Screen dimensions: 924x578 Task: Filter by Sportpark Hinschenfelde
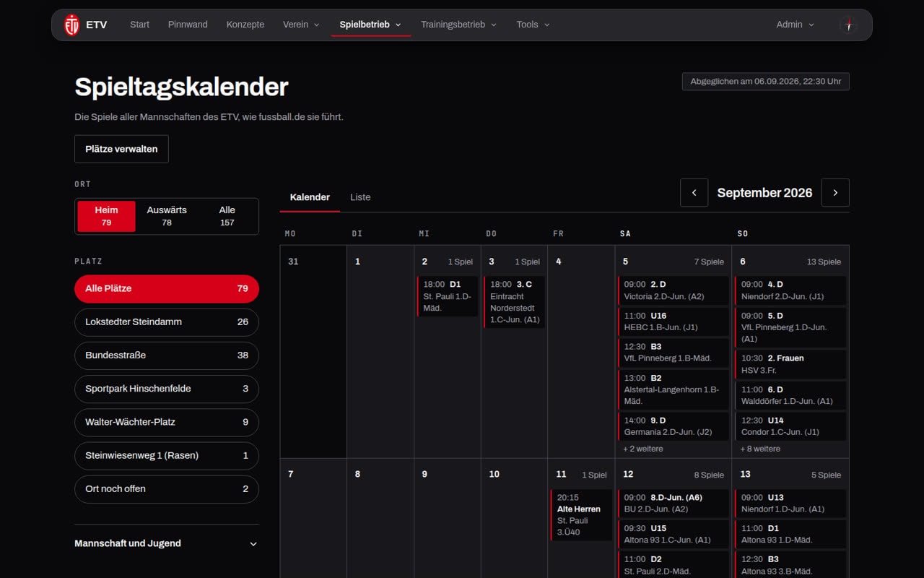click(167, 389)
